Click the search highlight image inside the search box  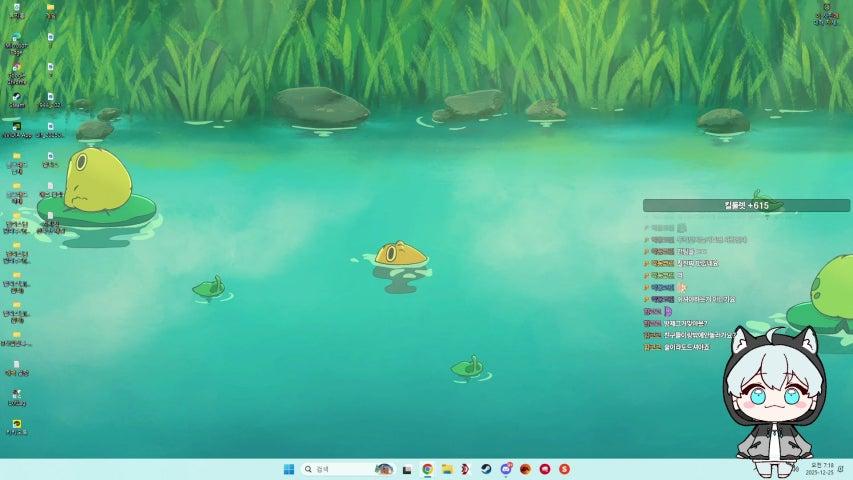(x=383, y=469)
